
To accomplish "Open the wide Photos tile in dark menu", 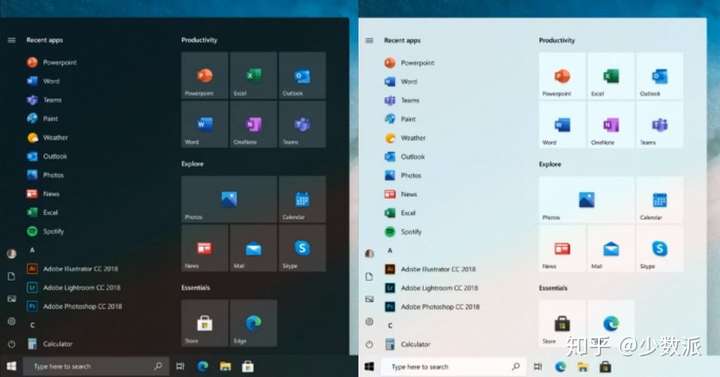I will click(x=229, y=199).
